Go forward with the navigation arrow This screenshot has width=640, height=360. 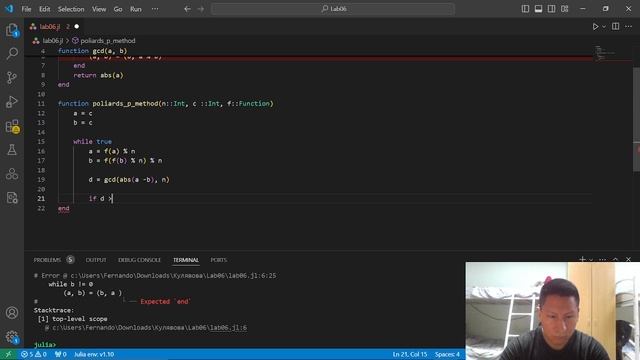coord(201,9)
